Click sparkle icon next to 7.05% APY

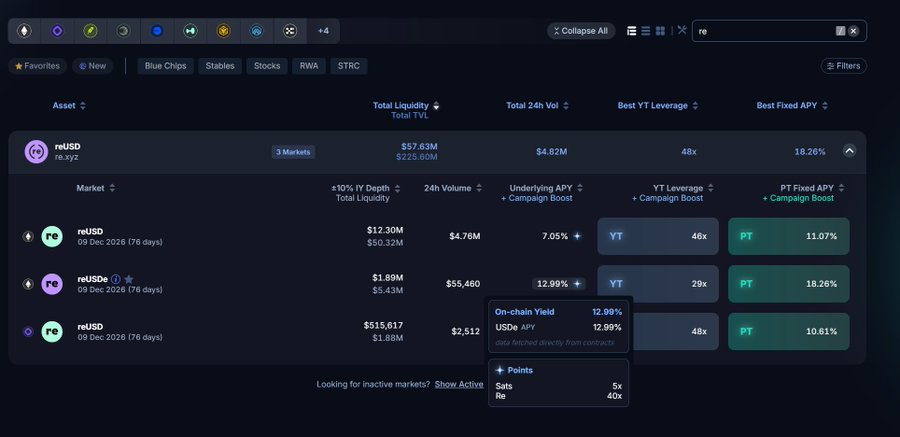577,236
